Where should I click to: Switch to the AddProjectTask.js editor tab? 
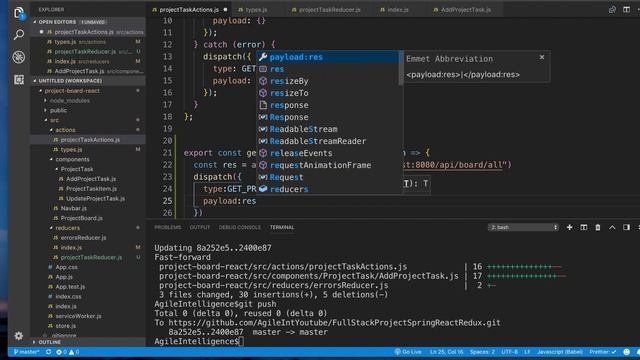click(x=466, y=9)
